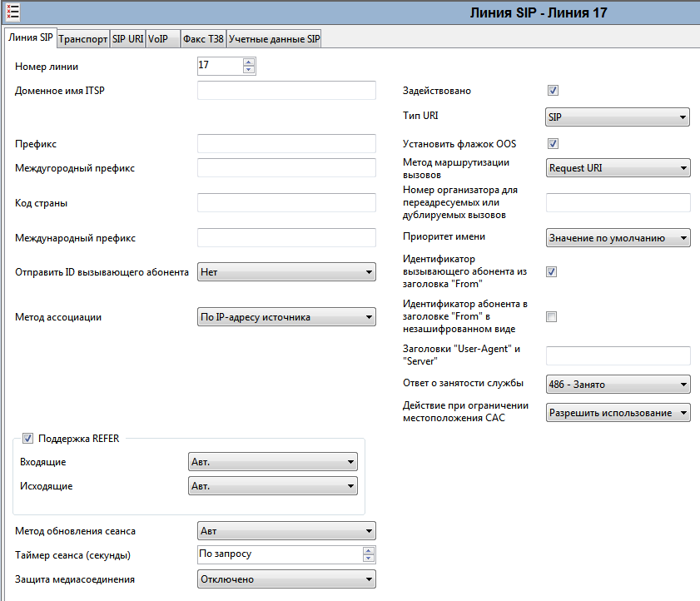Decrease the Таймер сеанса value
700x601 pixels.
pyautogui.click(x=368, y=559)
